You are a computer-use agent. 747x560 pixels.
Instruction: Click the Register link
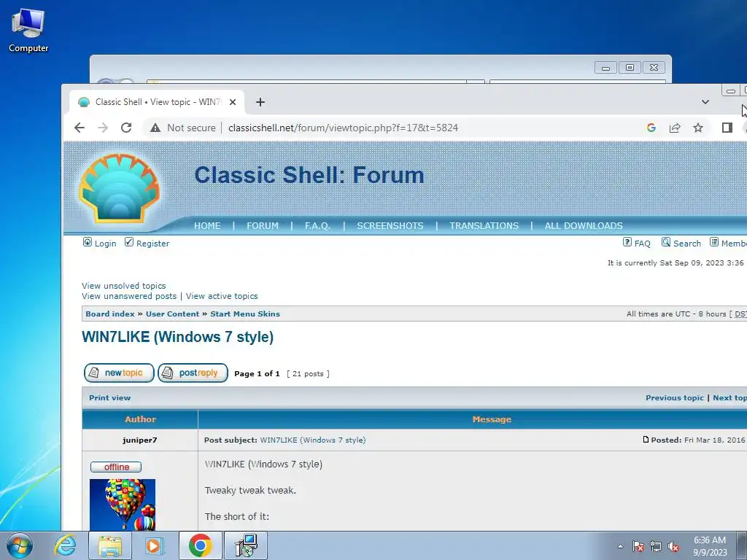(x=152, y=244)
